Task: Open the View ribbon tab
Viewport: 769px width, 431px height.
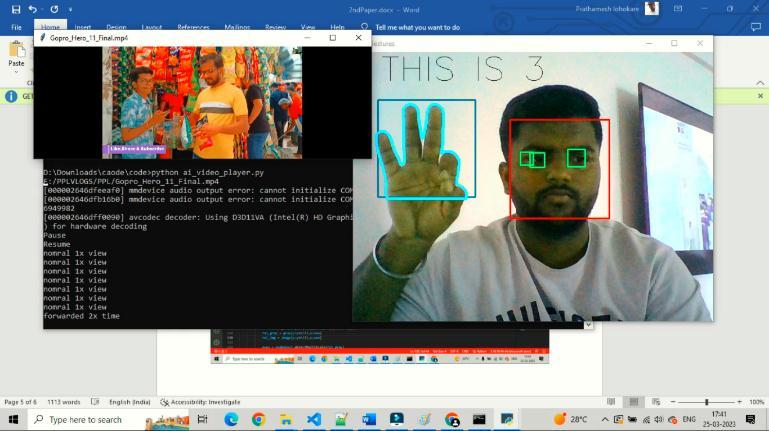Action: tap(308, 27)
